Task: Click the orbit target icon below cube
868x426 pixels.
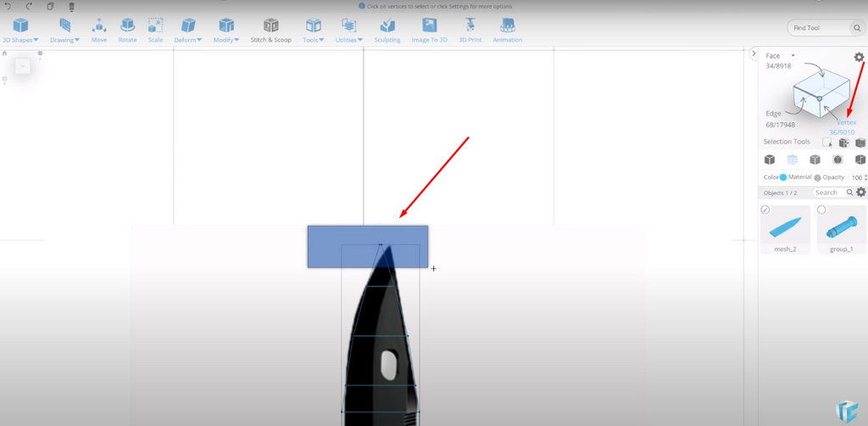Action: click(4, 79)
